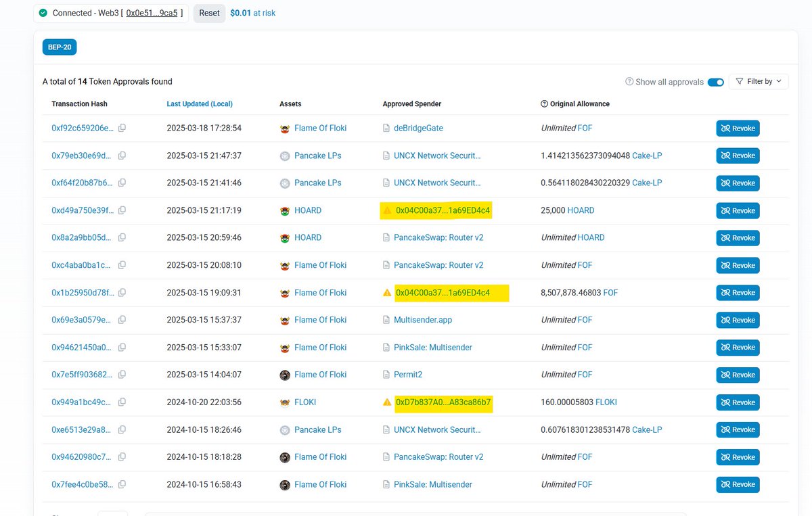
Task: Open the Cake-LP link at 0.564118028430220329
Action: click(647, 183)
